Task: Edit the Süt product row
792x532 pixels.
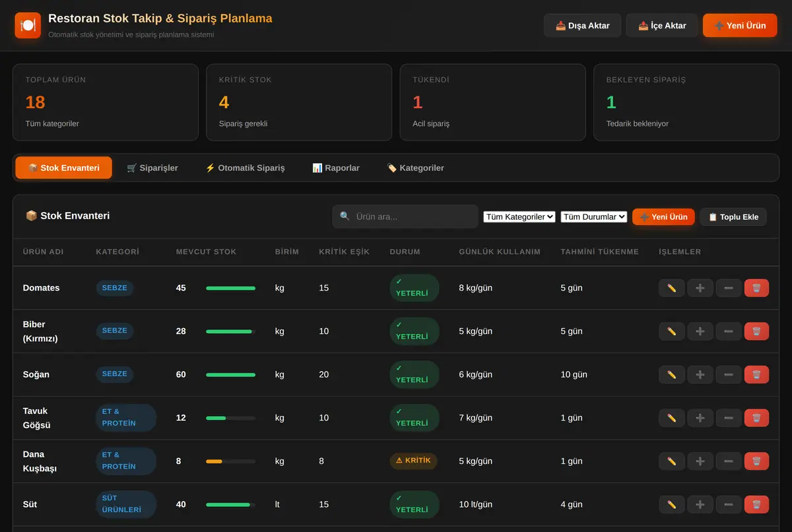Action: (672, 504)
